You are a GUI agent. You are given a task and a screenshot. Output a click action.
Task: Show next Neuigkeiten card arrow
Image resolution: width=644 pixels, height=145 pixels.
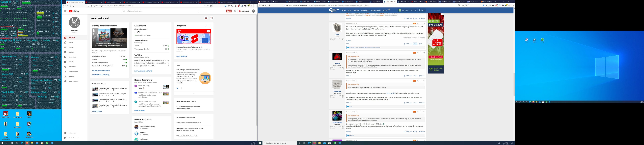pos(210,26)
